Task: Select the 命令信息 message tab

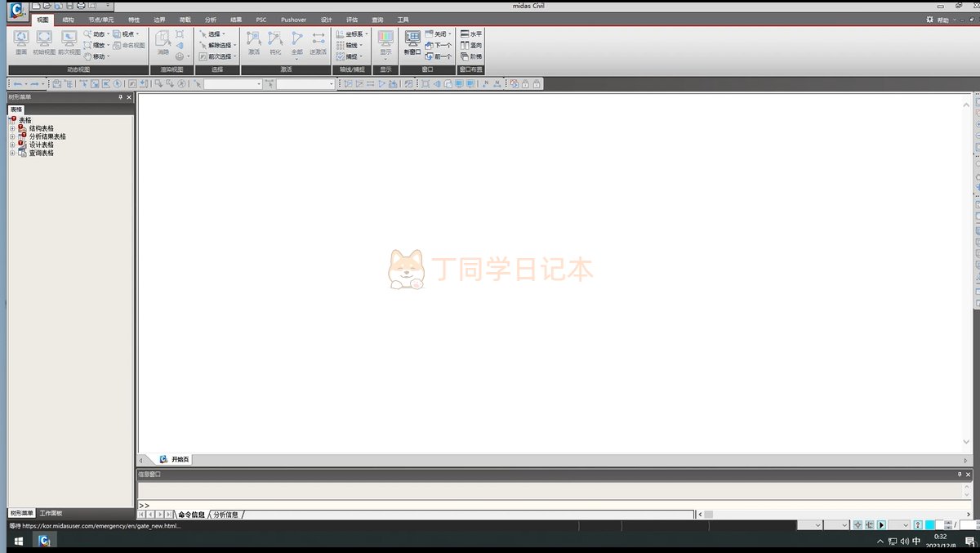Action: pyautogui.click(x=191, y=515)
